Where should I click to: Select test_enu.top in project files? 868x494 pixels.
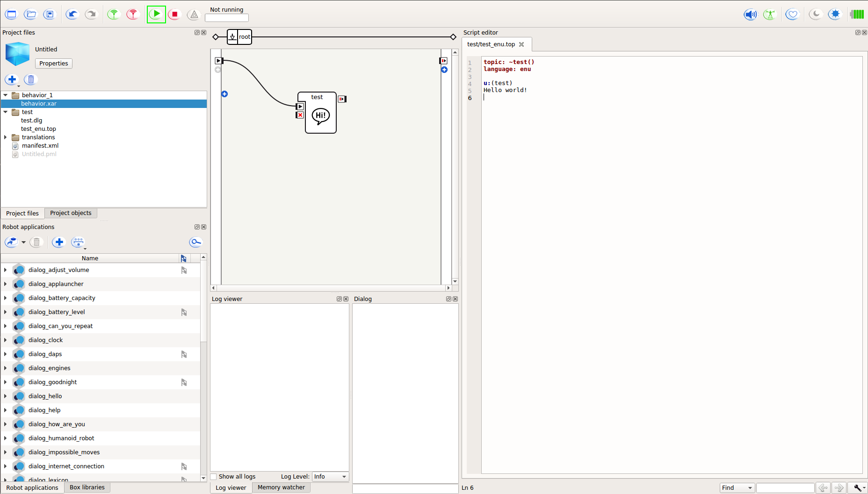pyautogui.click(x=38, y=129)
